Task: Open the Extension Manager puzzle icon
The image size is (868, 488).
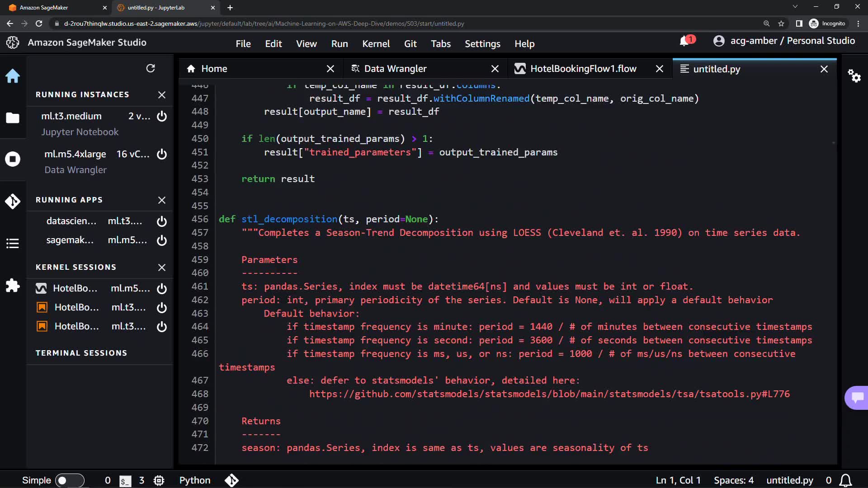Action: click(13, 286)
